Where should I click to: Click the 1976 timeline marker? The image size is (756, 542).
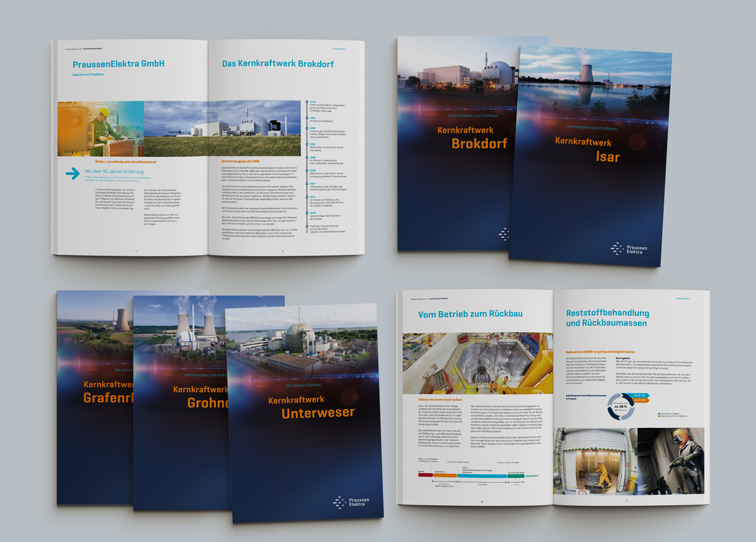coord(307,102)
